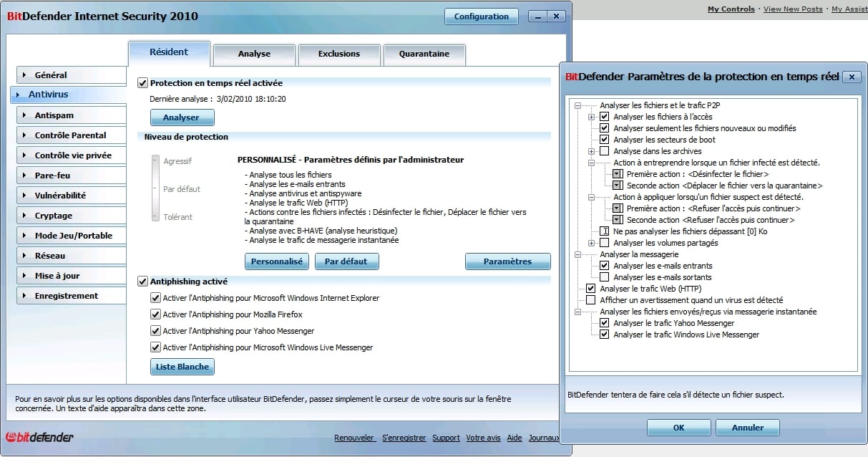
Task: Click the BitDefender logo at bottom left
Action: point(40,437)
